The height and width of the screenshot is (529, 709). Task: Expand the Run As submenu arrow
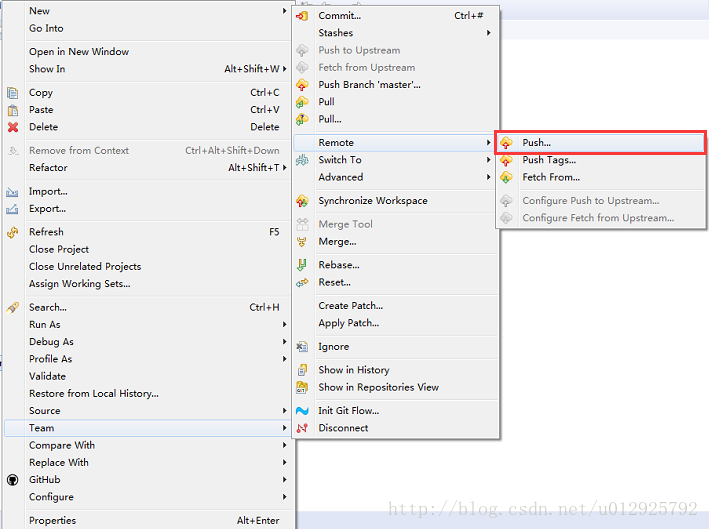click(x=284, y=325)
